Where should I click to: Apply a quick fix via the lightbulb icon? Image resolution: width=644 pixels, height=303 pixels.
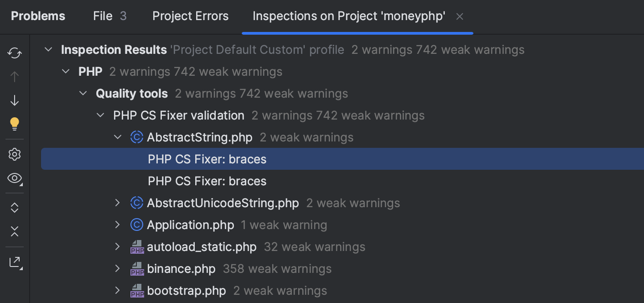[14, 123]
